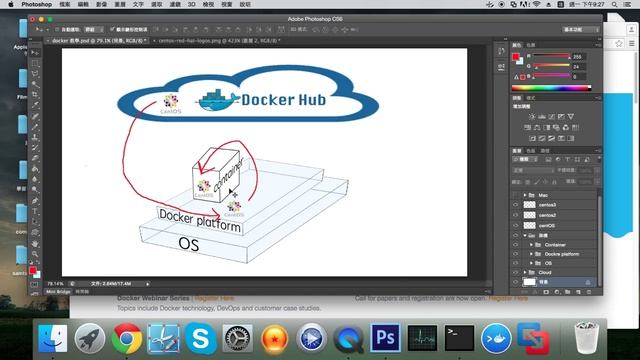This screenshot has height=360, width=640.
Task: Click the R value field showing 255
Action: click(579, 56)
